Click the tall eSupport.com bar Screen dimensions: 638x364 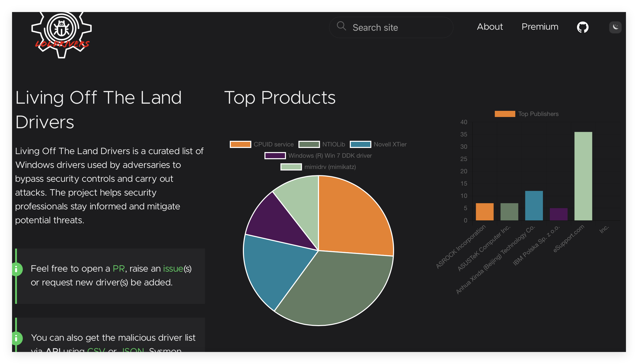583,176
